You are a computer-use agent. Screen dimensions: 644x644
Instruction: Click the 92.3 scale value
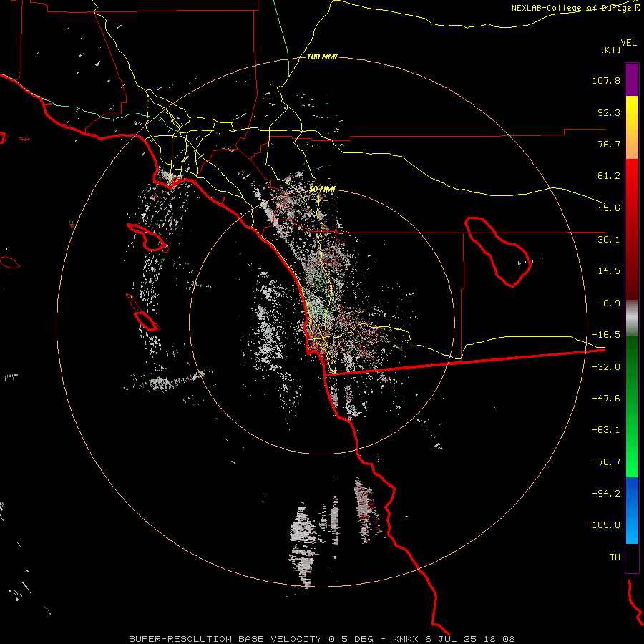click(609, 112)
